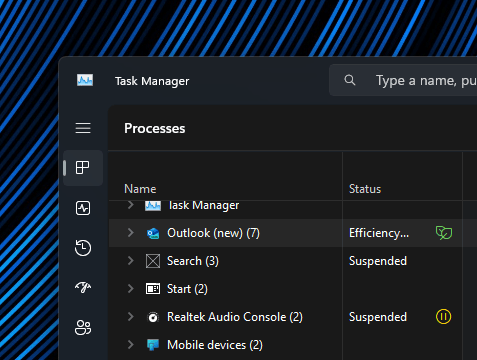The image size is (477, 360).
Task: Click the Mobile devices app icon
Action: coord(153,345)
